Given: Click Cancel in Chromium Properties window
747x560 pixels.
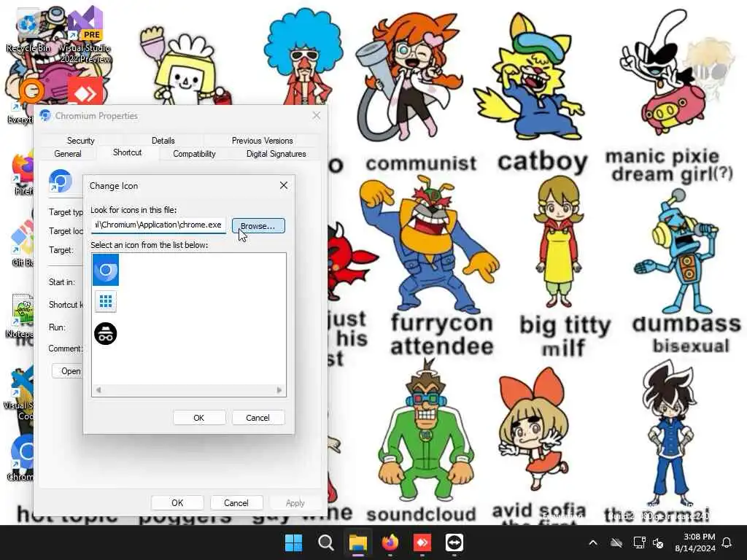Looking at the screenshot, I should (236, 503).
